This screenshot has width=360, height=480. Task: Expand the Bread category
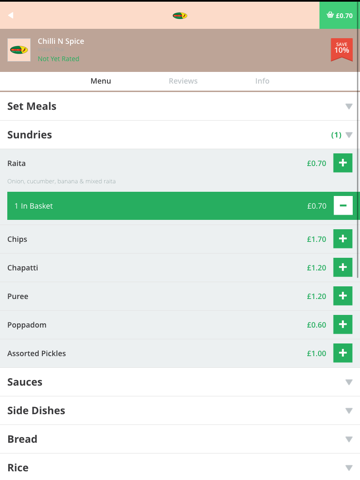point(180,439)
